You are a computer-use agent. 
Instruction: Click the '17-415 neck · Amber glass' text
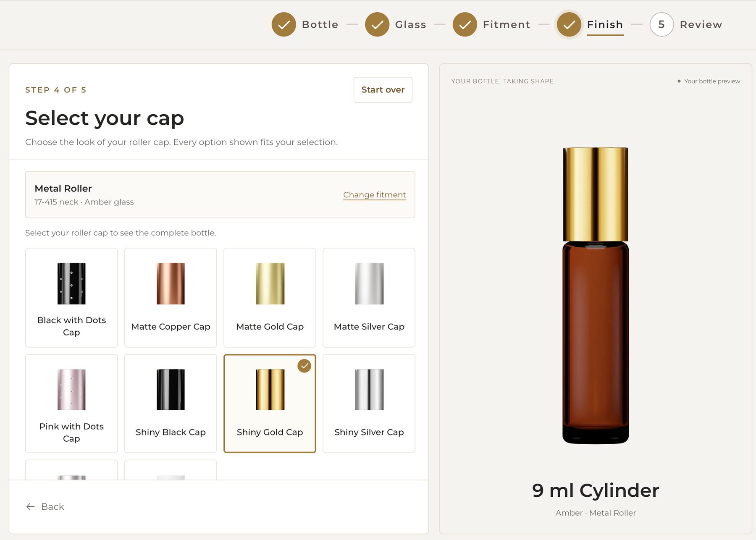[84, 202]
